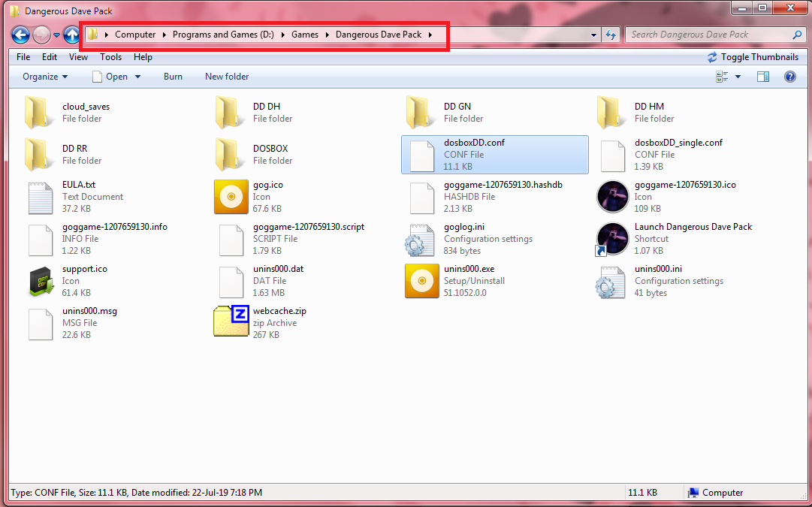Select the support.ico icon
The image size is (812, 507).
(41, 281)
